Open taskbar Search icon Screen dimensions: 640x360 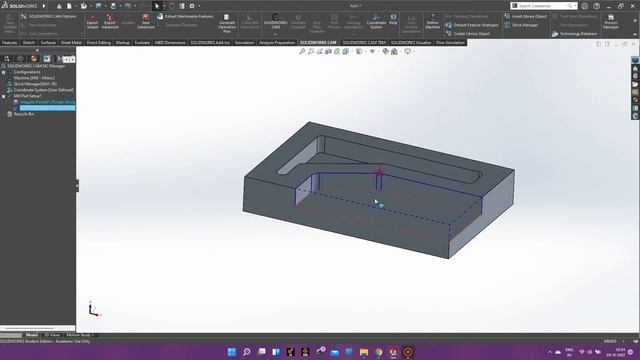point(247,352)
